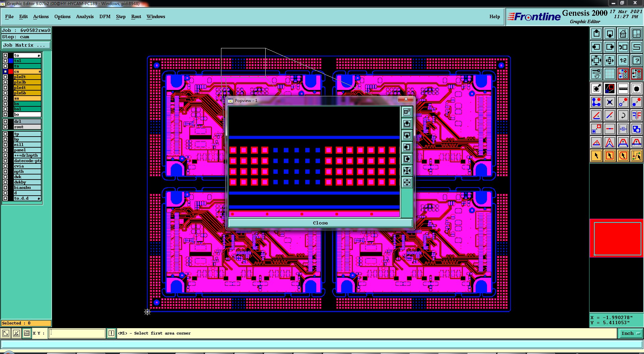Open the display settings wrench and palette icon
This screenshot has height=354, width=644.
pyautogui.click(x=596, y=73)
